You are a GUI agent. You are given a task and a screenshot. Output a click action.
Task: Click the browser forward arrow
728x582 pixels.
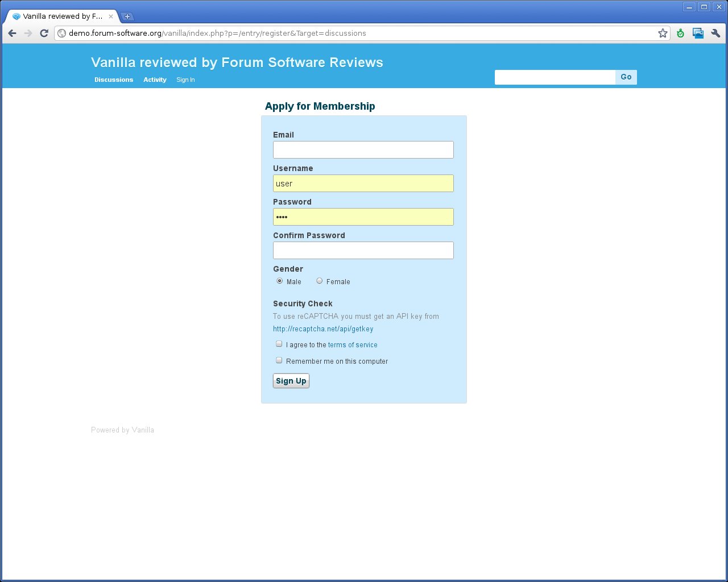click(28, 33)
